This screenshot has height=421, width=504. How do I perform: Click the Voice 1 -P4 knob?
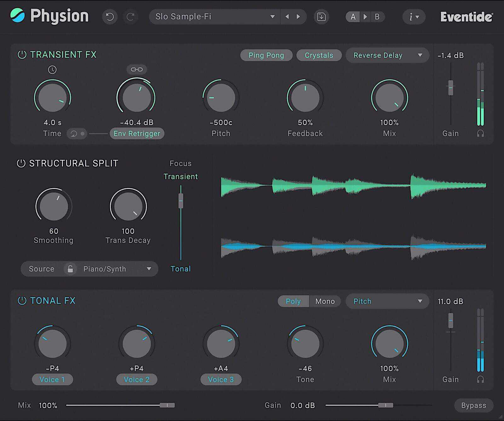[x=52, y=343]
